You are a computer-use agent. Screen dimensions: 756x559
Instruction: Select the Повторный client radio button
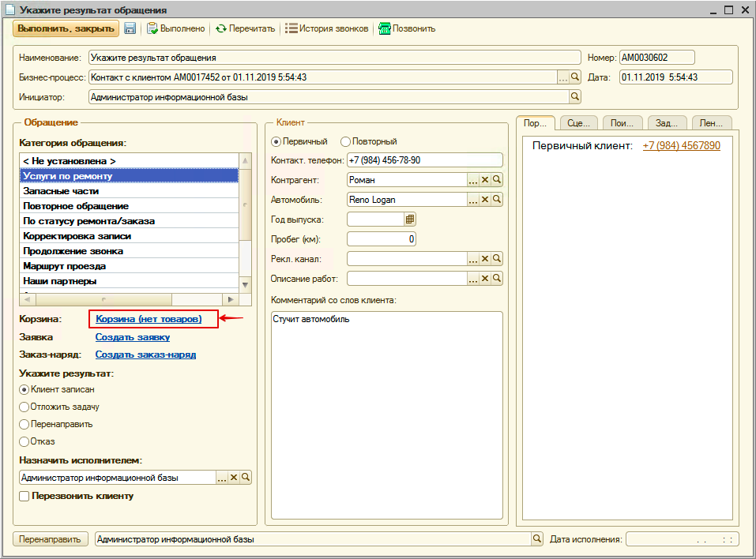tap(345, 141)
